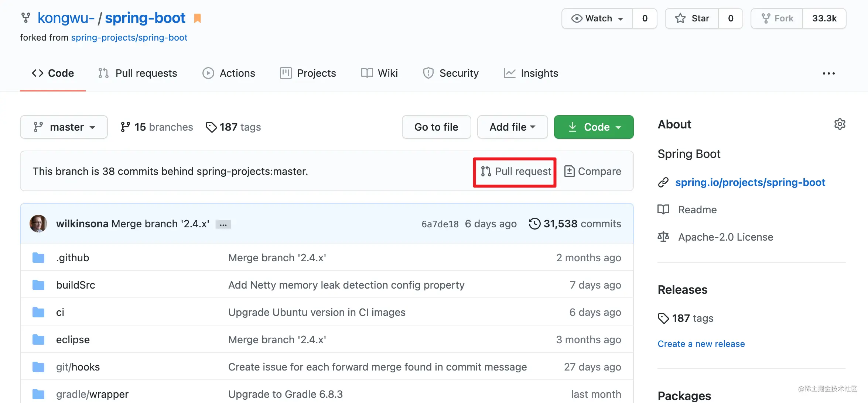The image size is (868, 403).
Task: Click the ci folder icon
Action: point(38,312)
